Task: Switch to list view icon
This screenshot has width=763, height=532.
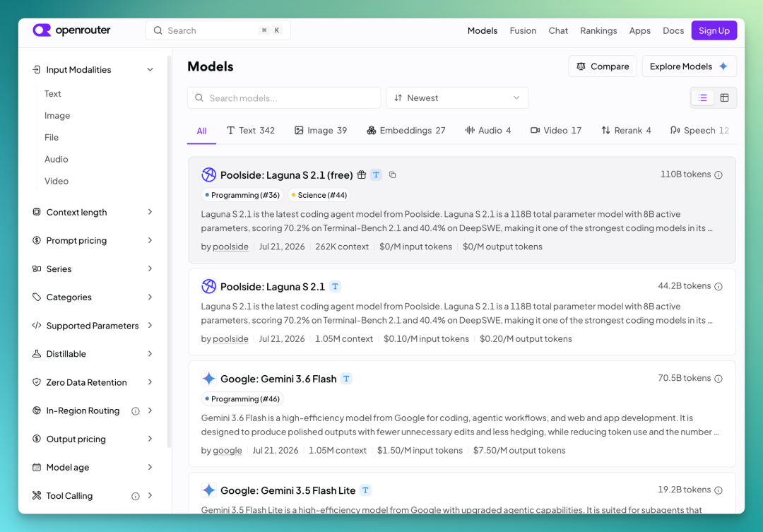Action: click(x=702, y=97)
